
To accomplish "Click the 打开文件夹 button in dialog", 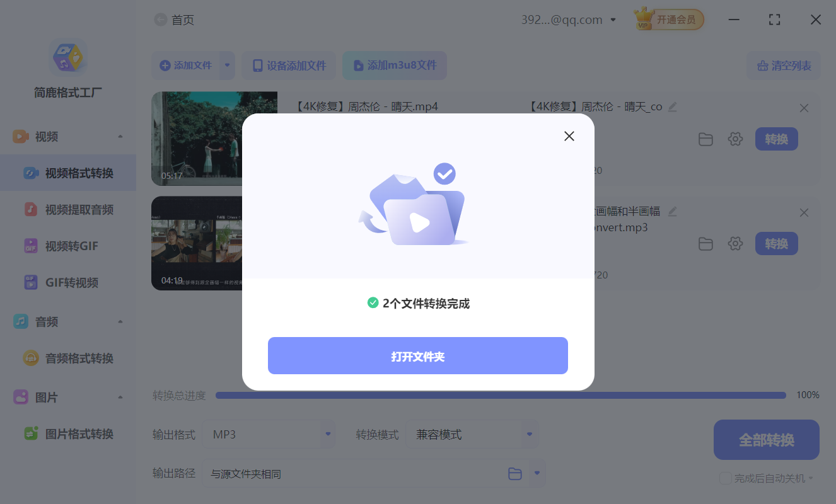I will tap(418, 355).
